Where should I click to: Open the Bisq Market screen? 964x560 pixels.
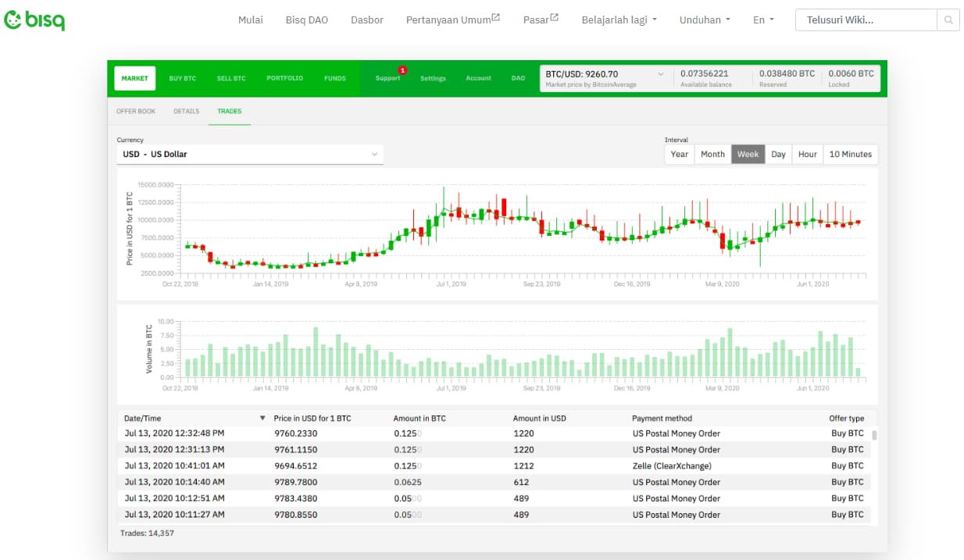pos(134,77)
